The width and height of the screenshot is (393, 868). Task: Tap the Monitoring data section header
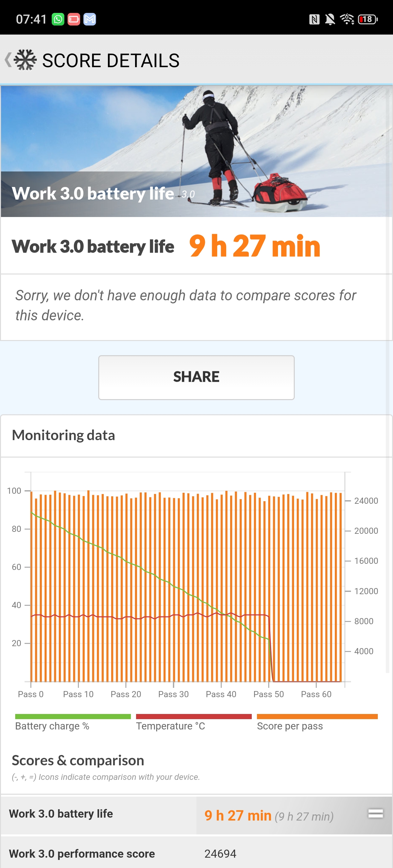click(63, 435)
